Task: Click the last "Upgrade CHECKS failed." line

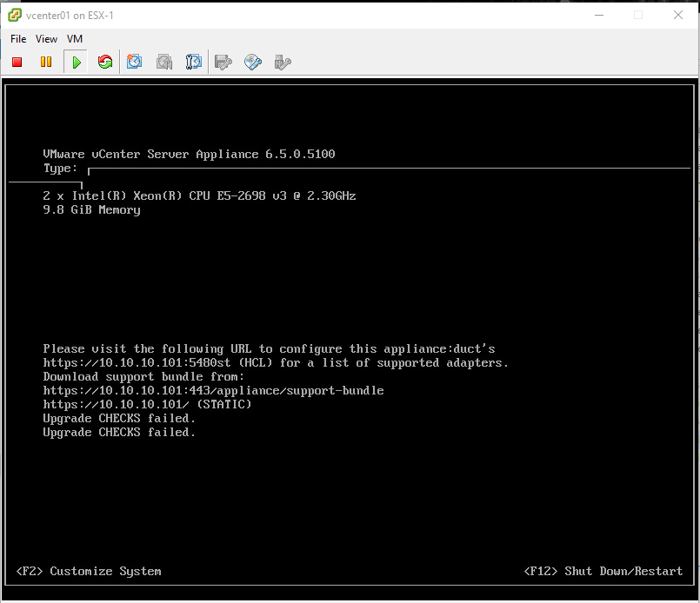Action: click(x=119, y=432)
